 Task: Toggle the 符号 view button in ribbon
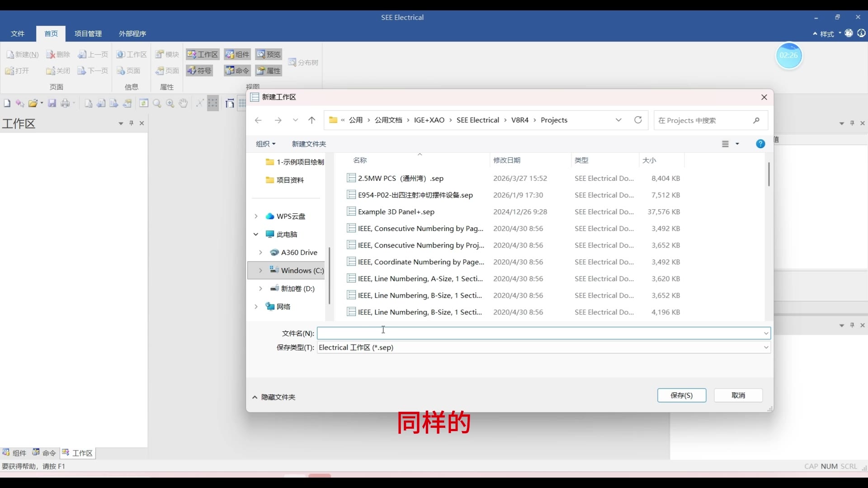[x=199, y=70]
